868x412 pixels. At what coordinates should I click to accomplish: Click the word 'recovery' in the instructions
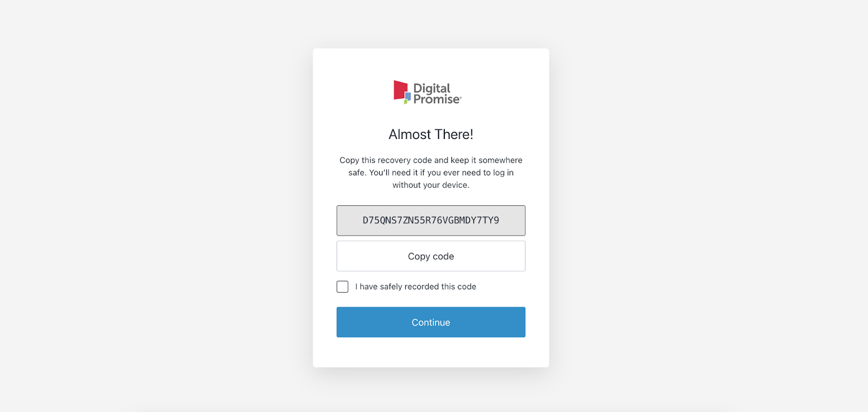tap(394, 160)
